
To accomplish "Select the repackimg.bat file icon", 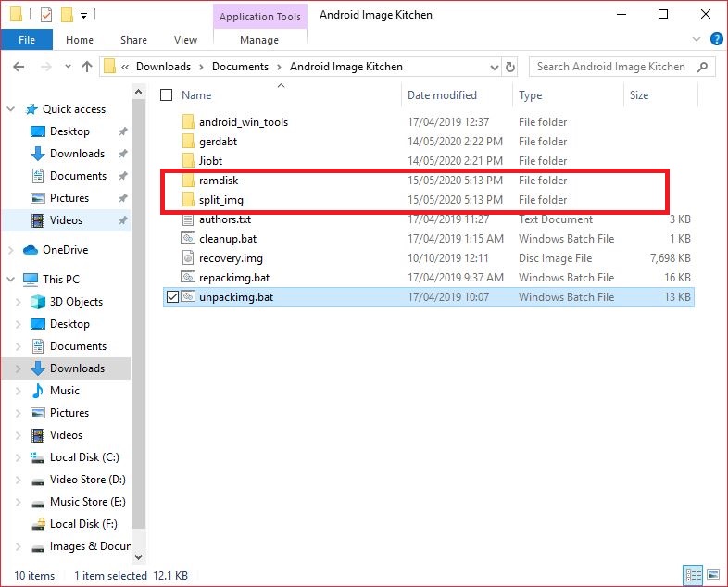I will (x=188, y=277).
